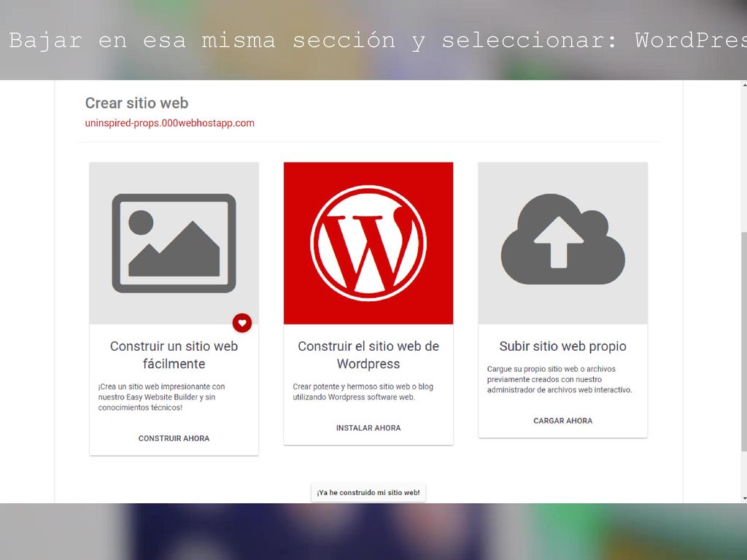
Task: Click the red WordPress logo image
Action: (x=368, y=244)
